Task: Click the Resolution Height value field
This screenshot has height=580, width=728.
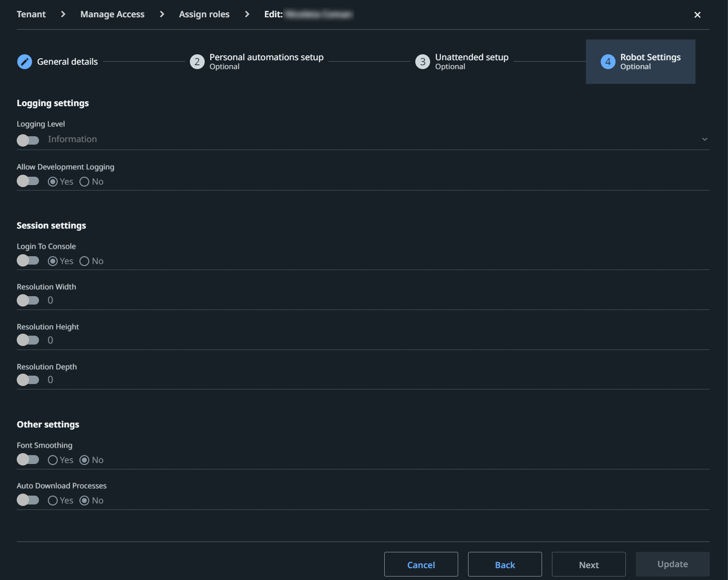Action: pyautogui.click(x=50, y=340)
